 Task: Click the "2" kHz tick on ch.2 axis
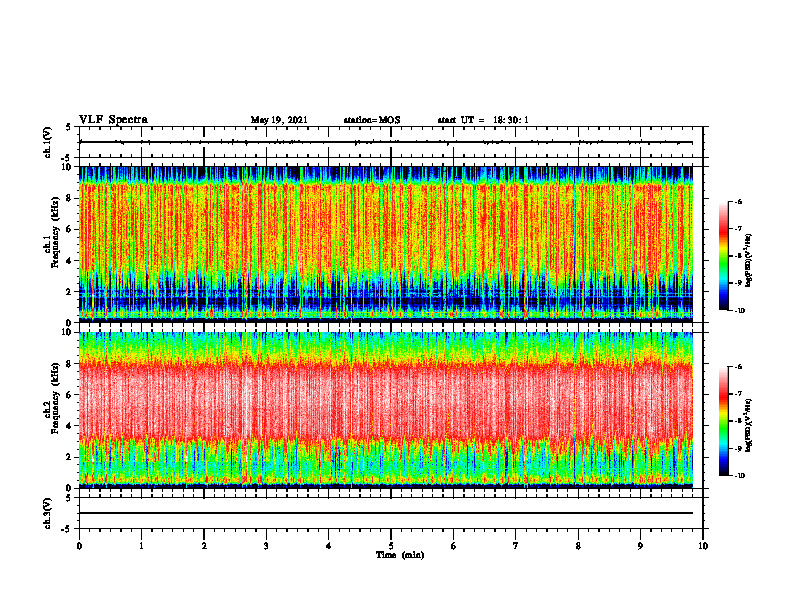[69, 457]
